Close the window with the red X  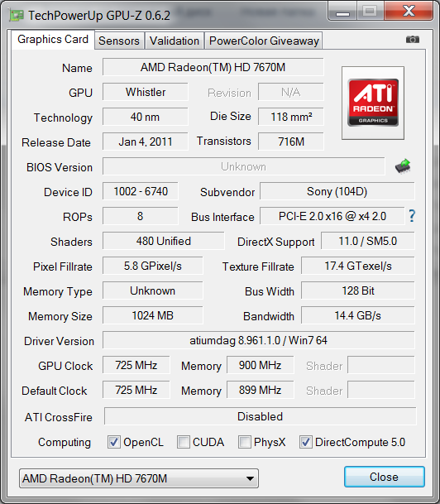(409, 11)
